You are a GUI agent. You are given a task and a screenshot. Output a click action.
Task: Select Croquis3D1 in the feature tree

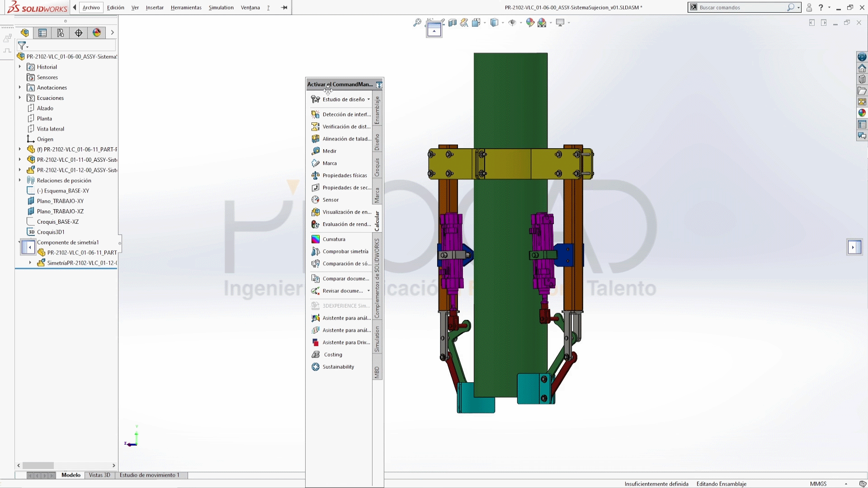point(46,232)
